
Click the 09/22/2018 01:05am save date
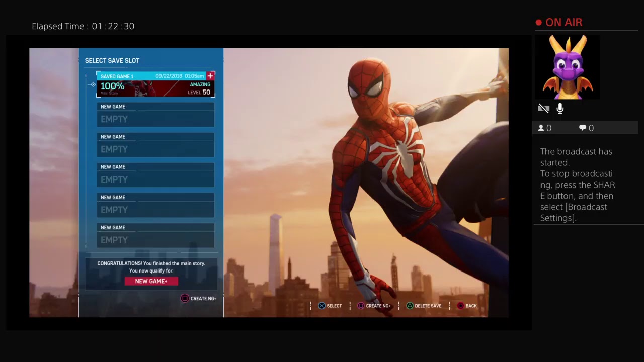[180, 76]
